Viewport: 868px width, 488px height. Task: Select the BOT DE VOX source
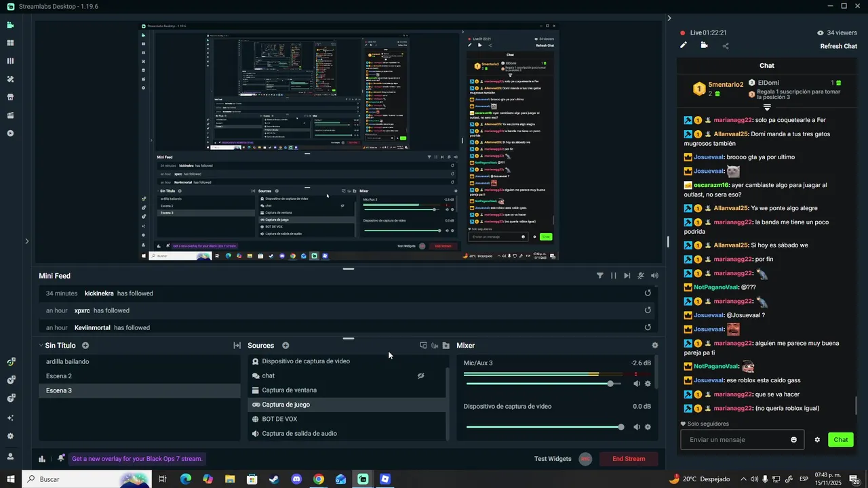(x=346, y=419)
